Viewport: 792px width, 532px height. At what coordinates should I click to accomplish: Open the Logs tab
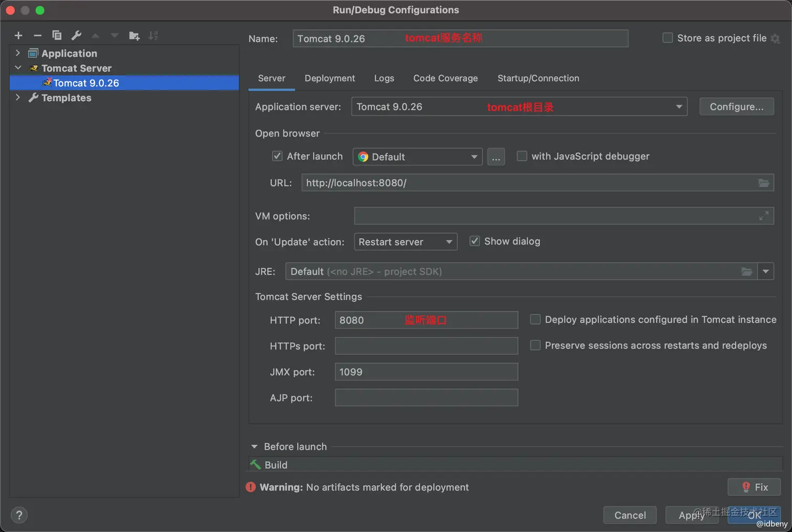pyautogui.click(x=384, y=78)
